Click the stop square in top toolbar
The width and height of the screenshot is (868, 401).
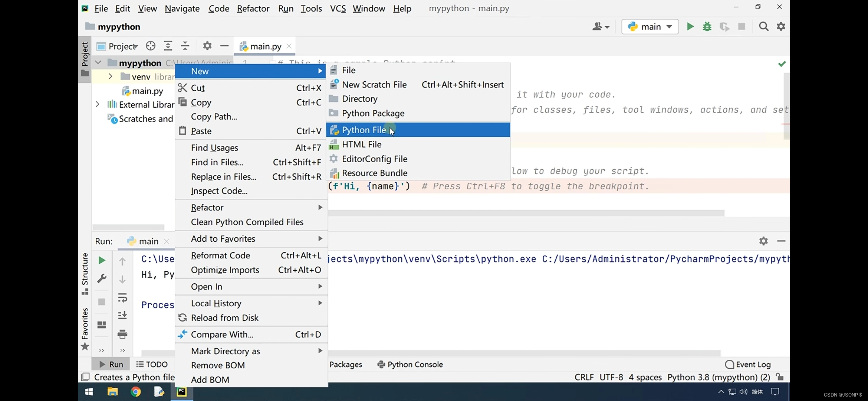point(742,27)
